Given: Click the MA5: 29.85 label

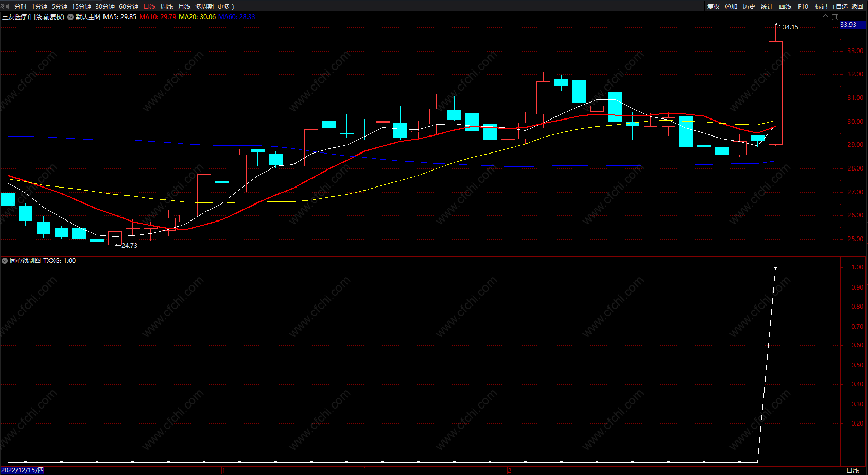Looking at the screenshot, I should pos(120,17).
